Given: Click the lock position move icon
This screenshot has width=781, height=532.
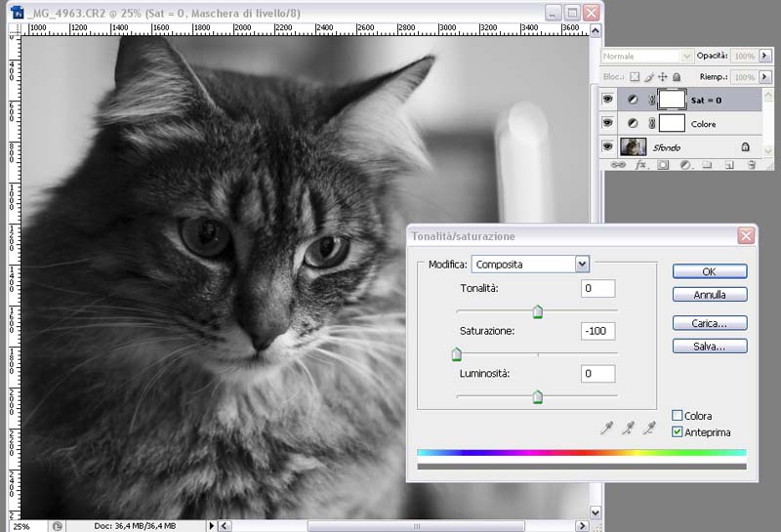Looking at the screenshot, I should pyautogui.click(x=663, y=77).
